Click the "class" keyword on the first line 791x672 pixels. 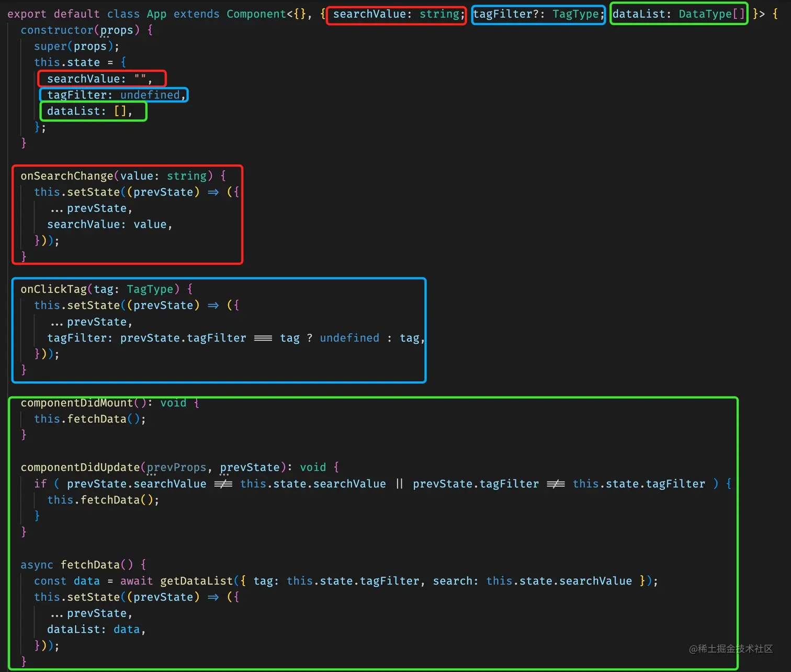pyautogui.click(x=123, y=14)
